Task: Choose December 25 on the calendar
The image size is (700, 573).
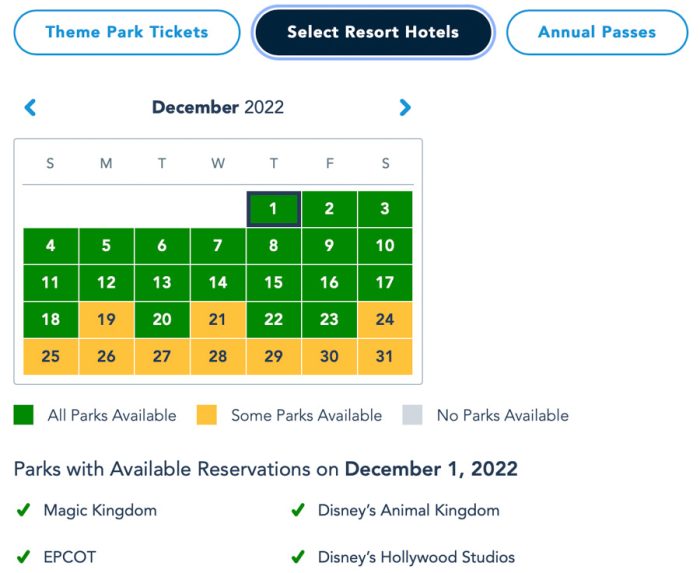Action: (x=50, y=357)
